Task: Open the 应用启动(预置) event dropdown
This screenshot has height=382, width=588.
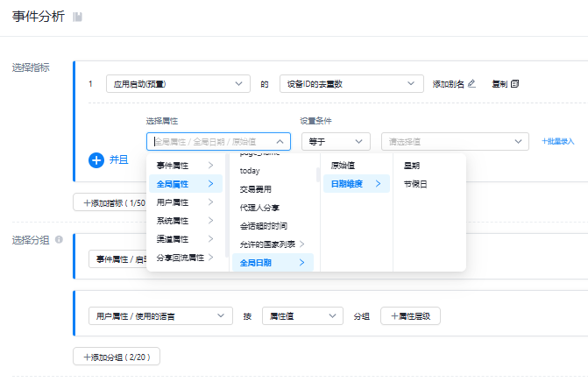Action: point(178,83)
